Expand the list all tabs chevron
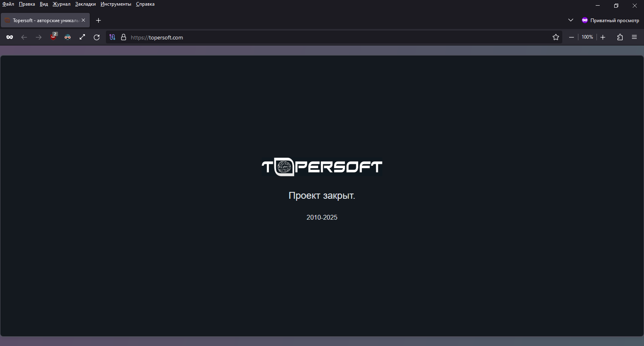 570,20
